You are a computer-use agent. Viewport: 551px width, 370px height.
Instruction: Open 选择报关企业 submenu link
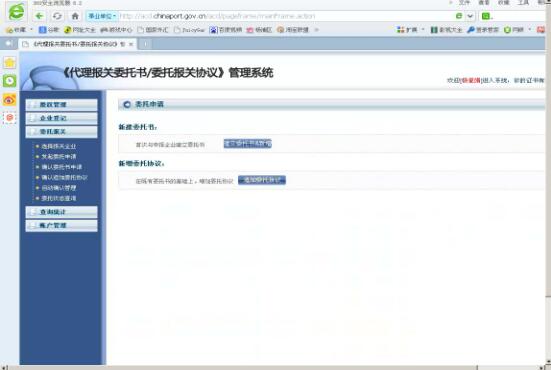tap(59, 146)
